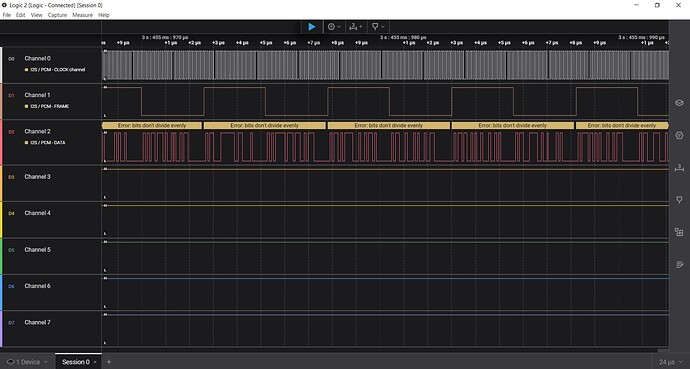The image size is (690, 369).
Task: Close the Session 0 tab
Action: pos(95,362)
